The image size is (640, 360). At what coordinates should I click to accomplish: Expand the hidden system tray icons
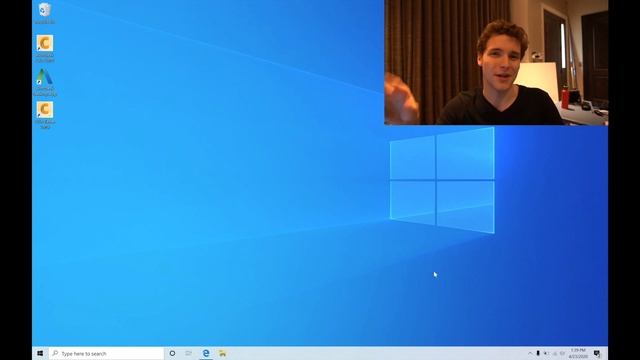tap(530, 353)
